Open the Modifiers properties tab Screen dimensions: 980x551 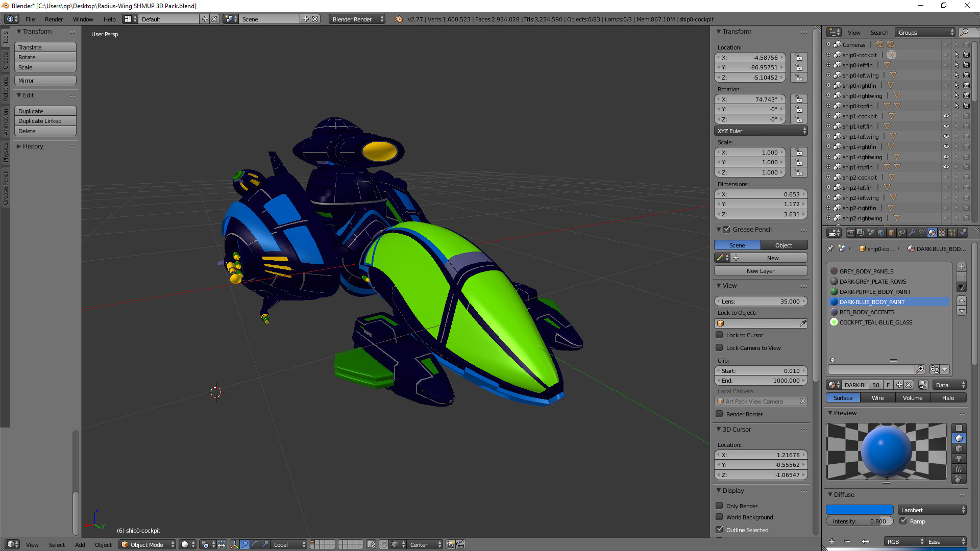click(x=912, y=232)
